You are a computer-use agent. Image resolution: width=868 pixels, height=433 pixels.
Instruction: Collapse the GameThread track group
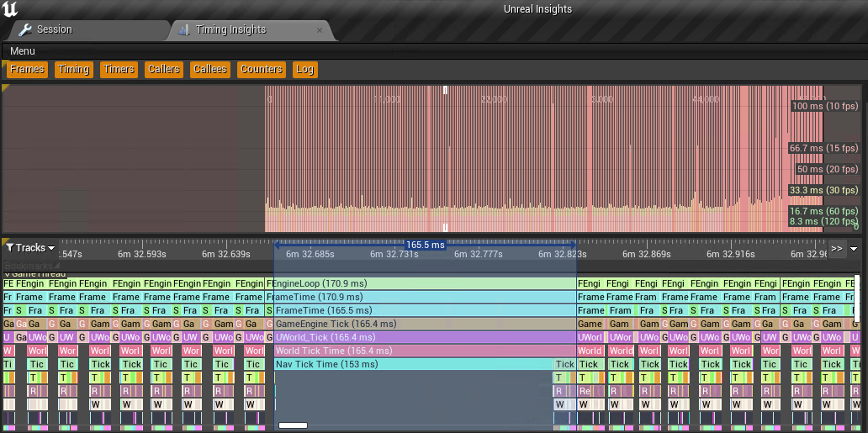pyautogui.click(x=8, y=273)
